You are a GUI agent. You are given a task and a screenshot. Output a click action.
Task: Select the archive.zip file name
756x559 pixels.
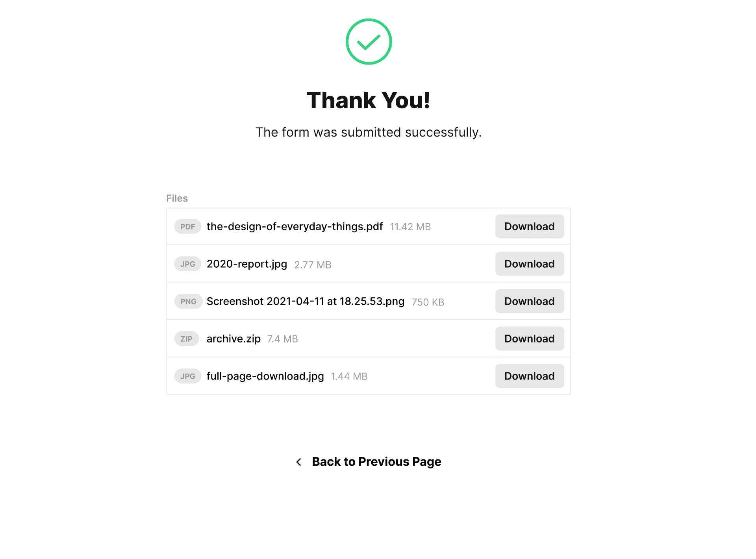[233, 339]
